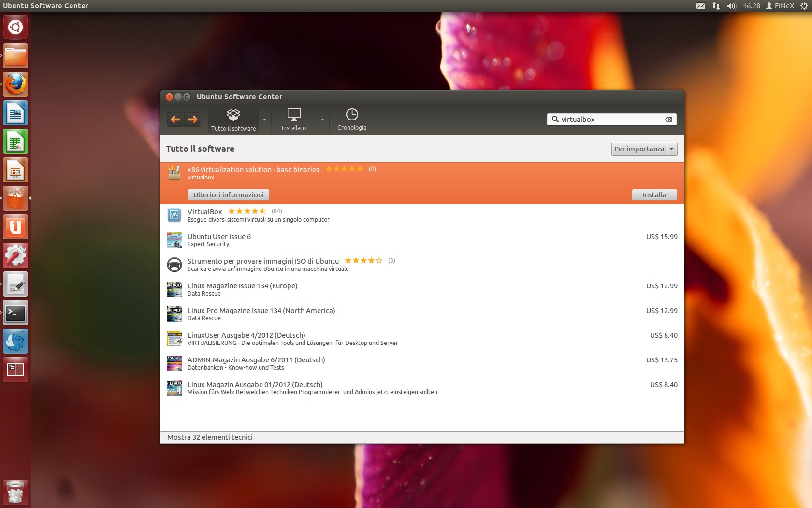Go back with the left arrow button
Viewport: 812px width, 508px height.
coord(175,120)
